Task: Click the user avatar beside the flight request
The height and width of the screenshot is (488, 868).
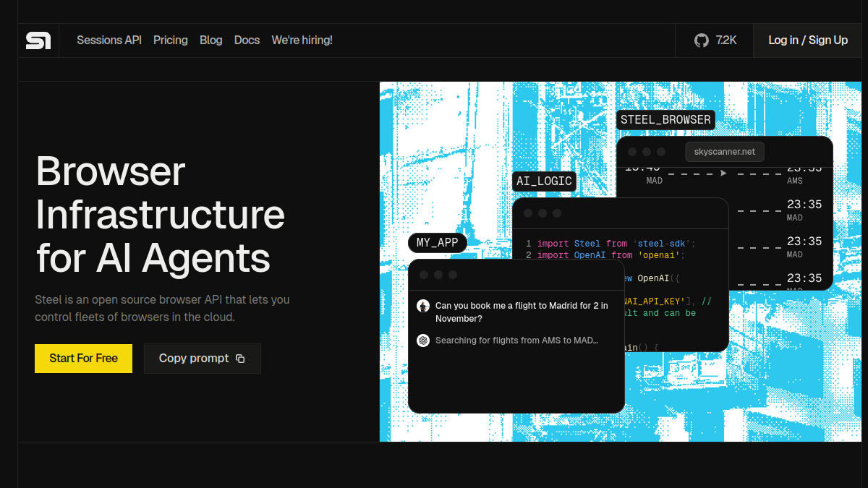Action: pos(423,306)
